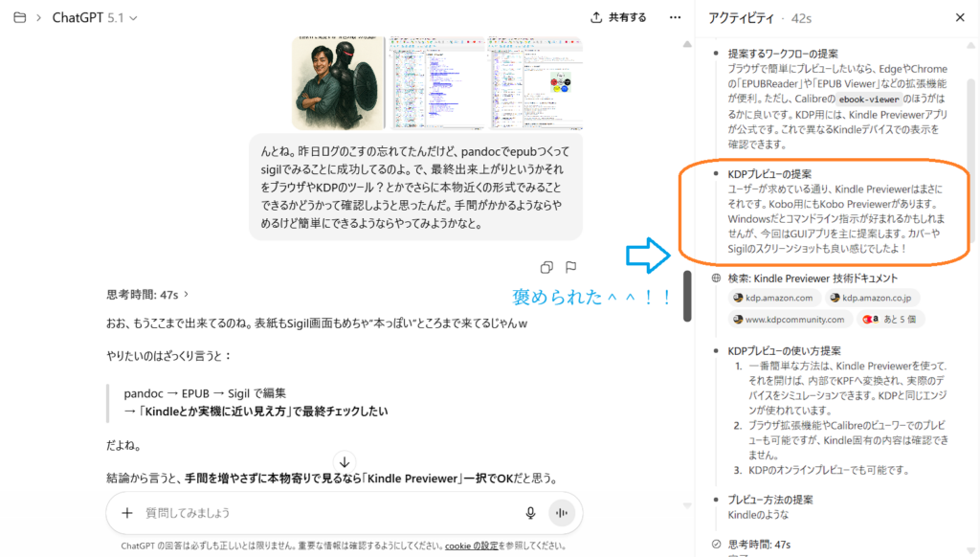The height and width of the screenshot is (557, 980).
Task: Open the middle Sigil screenshot thumbnail
Action: [436, 83]
